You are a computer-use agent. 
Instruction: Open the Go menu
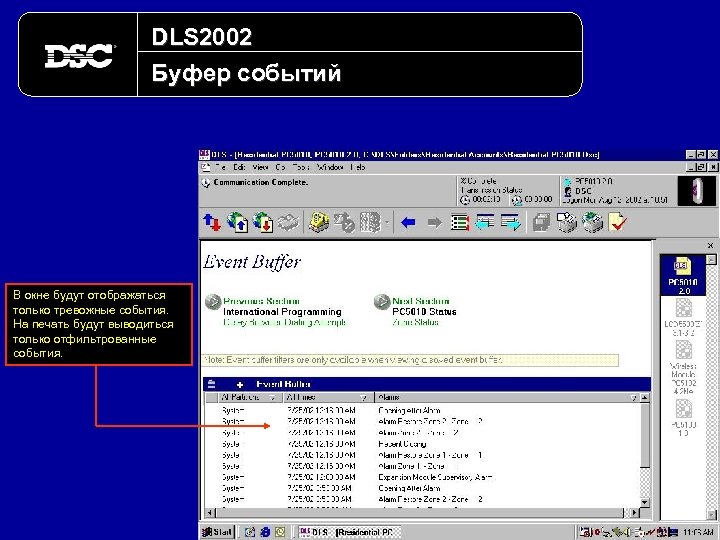pos(280,167)
